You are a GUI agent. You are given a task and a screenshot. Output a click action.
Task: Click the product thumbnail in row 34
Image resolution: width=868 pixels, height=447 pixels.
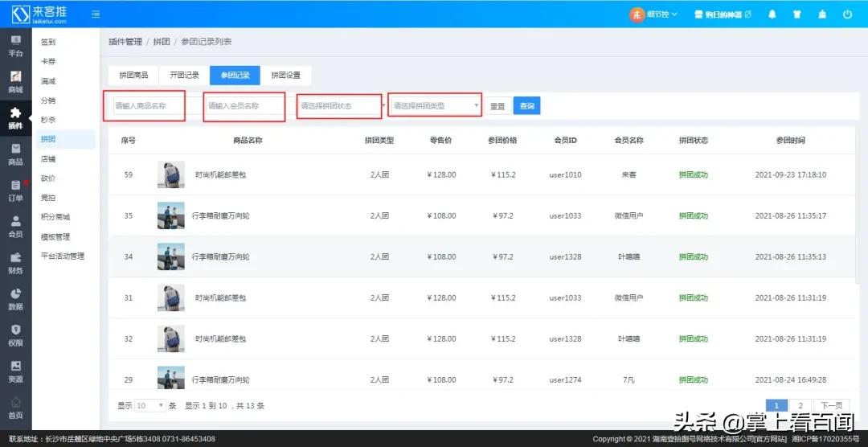point(171,256)
